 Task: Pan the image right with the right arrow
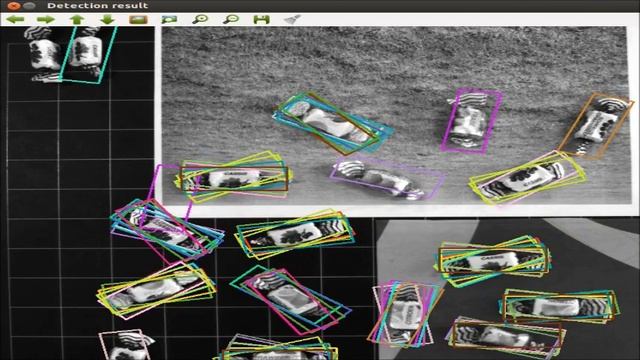coord(46,19)
